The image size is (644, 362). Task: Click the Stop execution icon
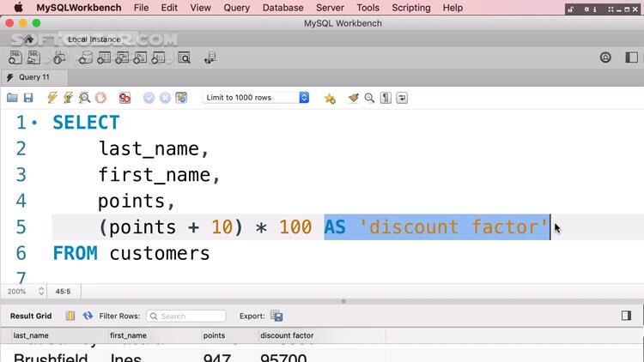(100, 98)
